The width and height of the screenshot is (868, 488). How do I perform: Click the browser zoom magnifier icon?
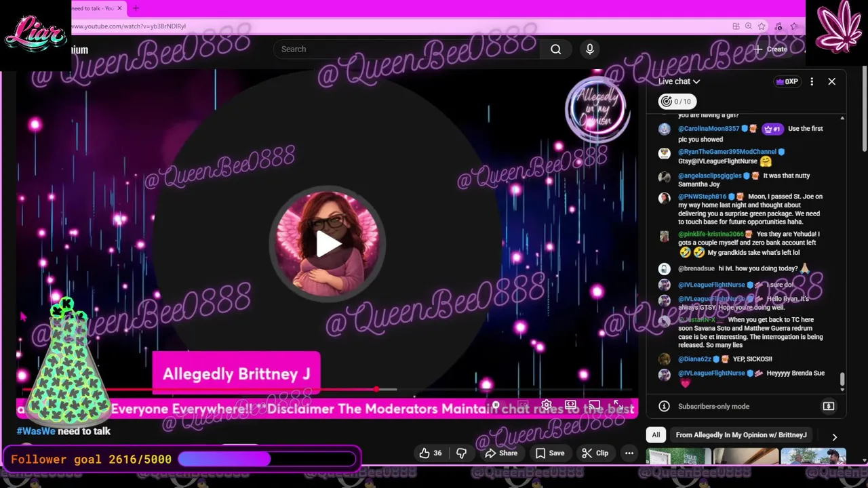coord(749,26)
